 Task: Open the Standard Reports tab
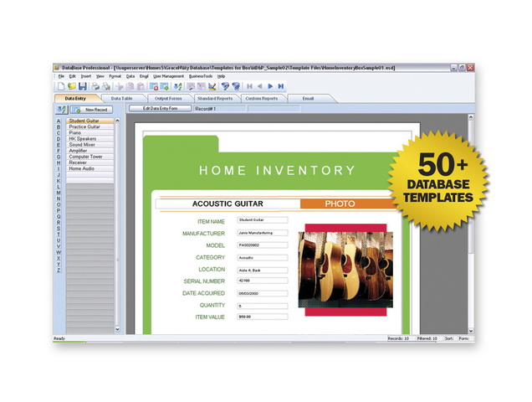pyautogui.click(x=214, y=98)
